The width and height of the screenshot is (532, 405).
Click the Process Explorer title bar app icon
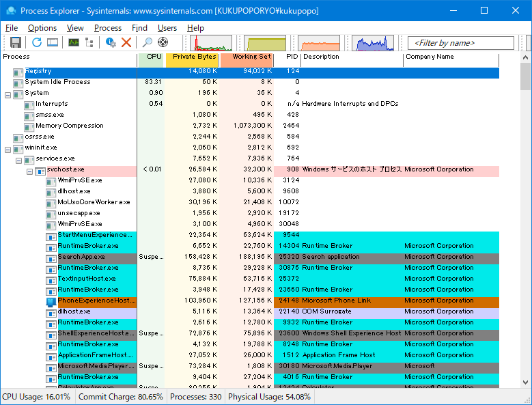click(x=11, y=10)
